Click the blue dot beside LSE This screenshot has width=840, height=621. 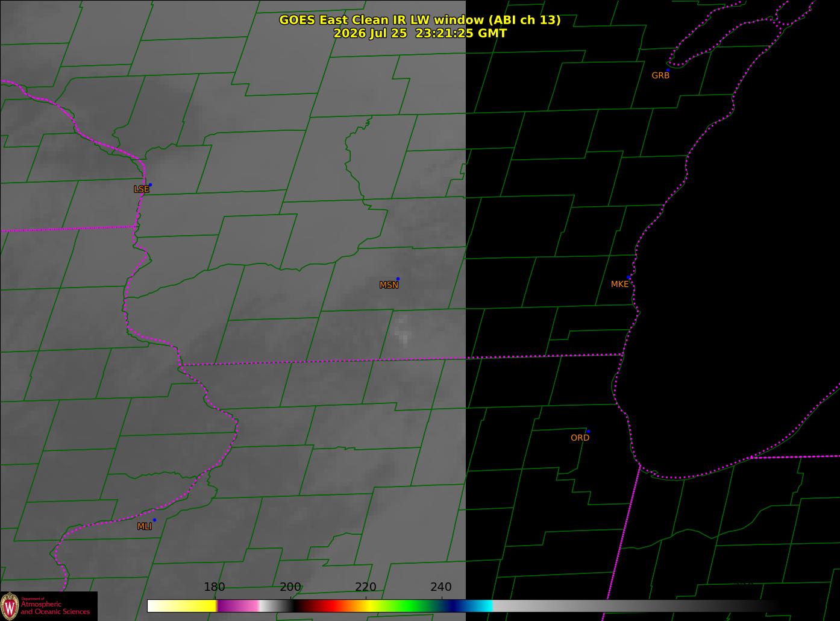150,184
